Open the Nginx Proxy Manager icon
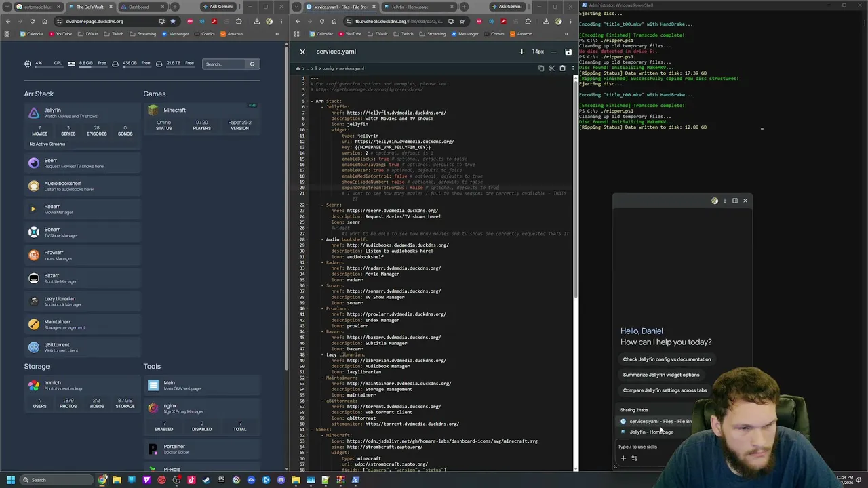Image resolution: width=868 pixels, height=488 pixels. [153, 409]
